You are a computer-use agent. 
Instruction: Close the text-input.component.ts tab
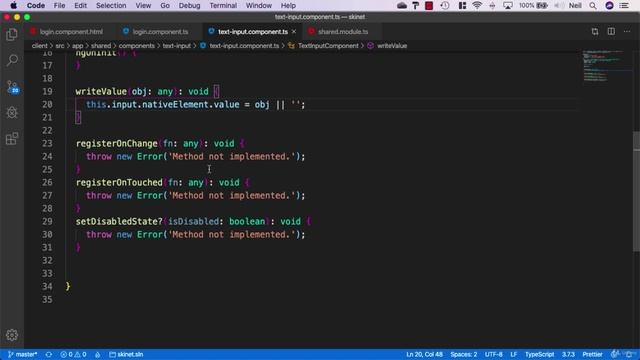point(294,31)
